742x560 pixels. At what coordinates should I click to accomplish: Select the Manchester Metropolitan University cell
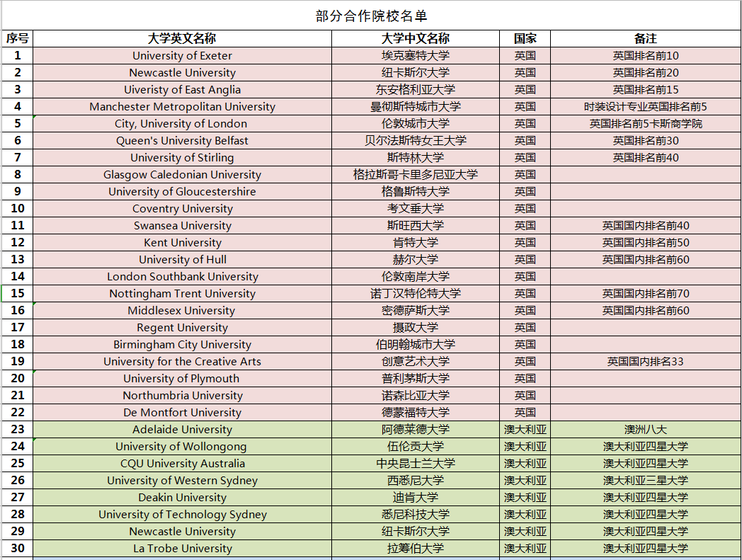182,107
